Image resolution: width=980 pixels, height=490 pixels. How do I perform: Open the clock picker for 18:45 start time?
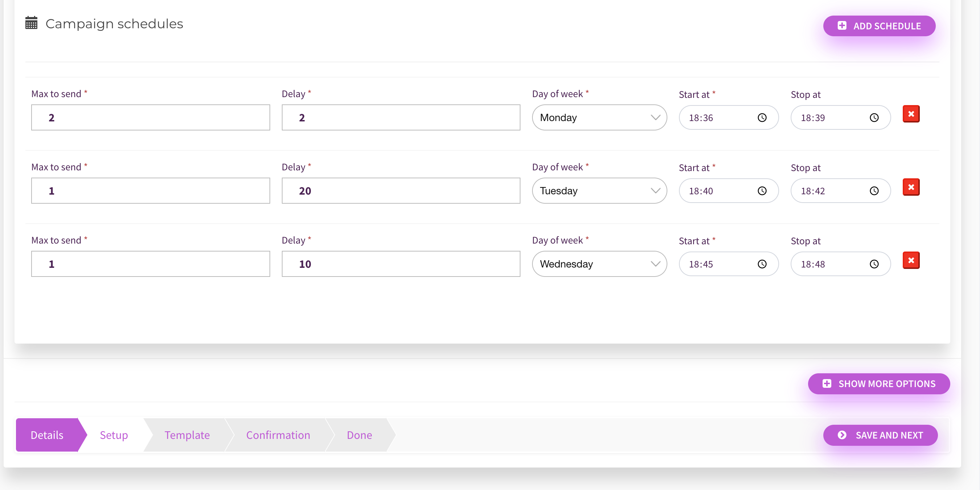762,264
